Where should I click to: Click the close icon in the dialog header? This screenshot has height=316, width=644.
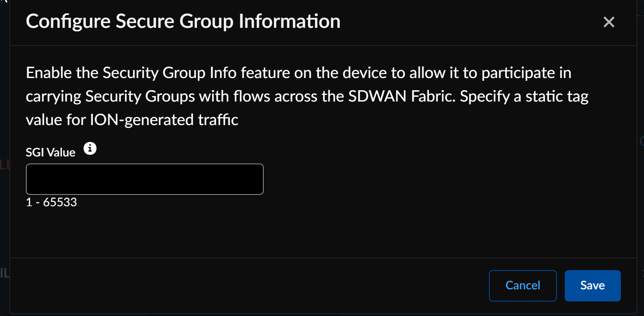coord(609,22)
